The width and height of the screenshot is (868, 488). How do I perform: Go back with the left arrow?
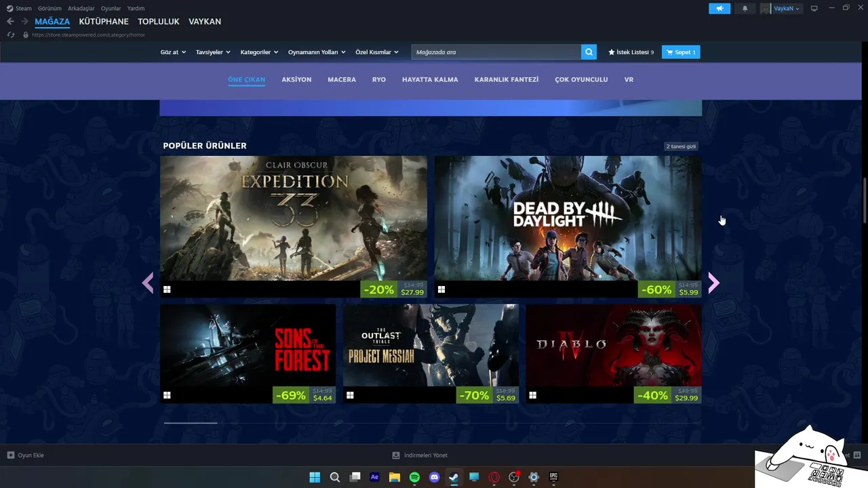point(10,22)
